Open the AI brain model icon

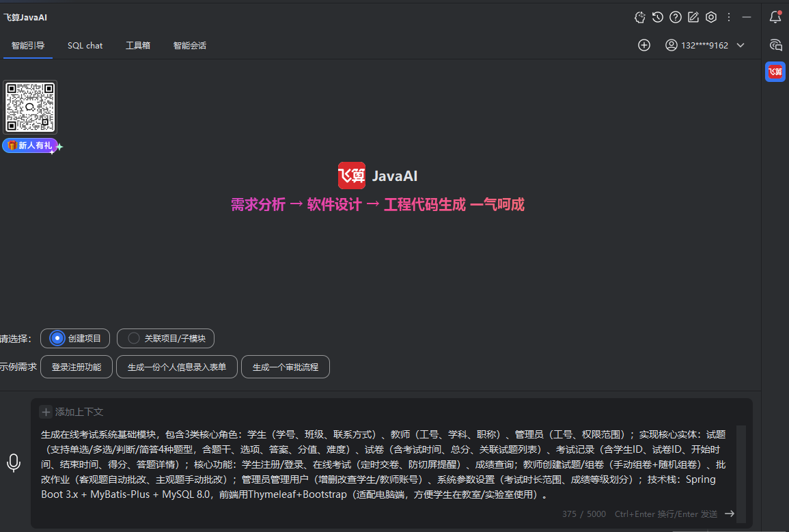[x=639, y=17]
